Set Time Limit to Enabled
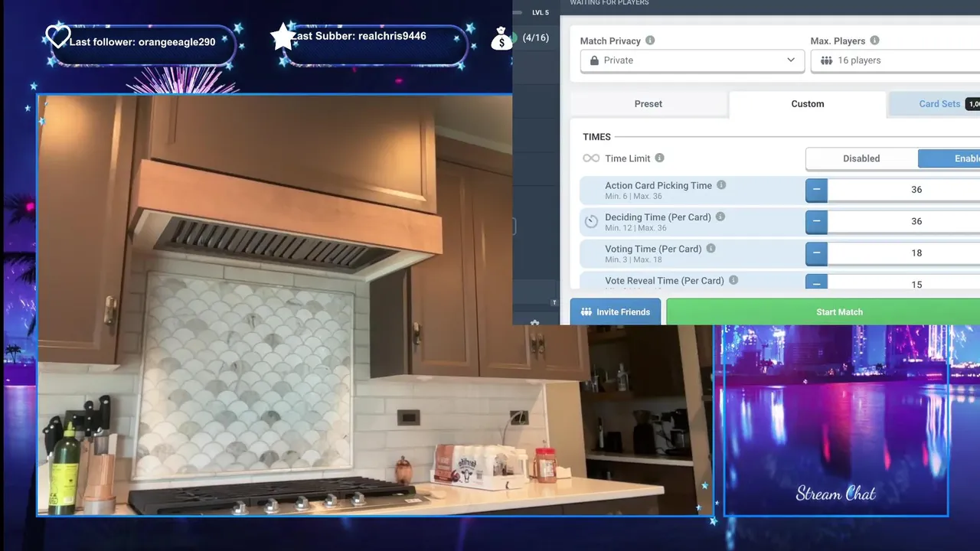This screenshot has width=980, height=551. (949, 158)
